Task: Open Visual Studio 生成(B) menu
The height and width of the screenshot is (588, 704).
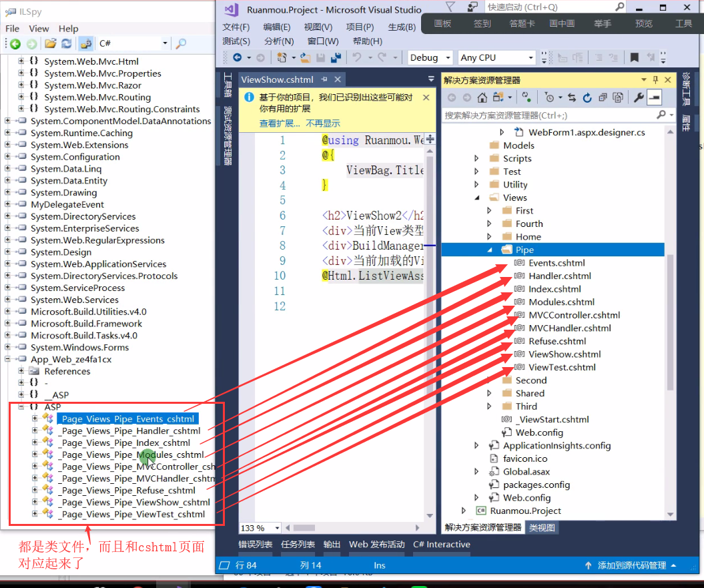Action: [402, 27]
